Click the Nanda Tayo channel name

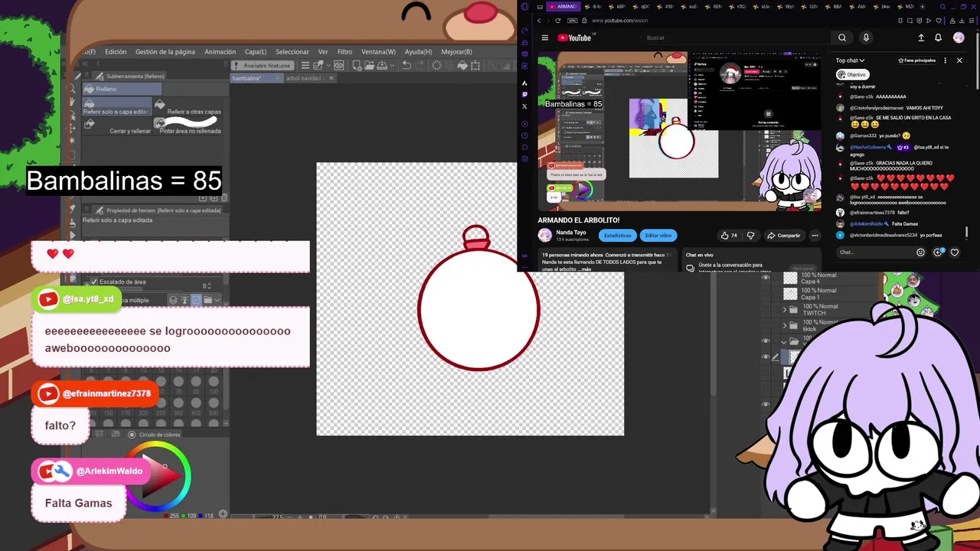pos(571,232)
